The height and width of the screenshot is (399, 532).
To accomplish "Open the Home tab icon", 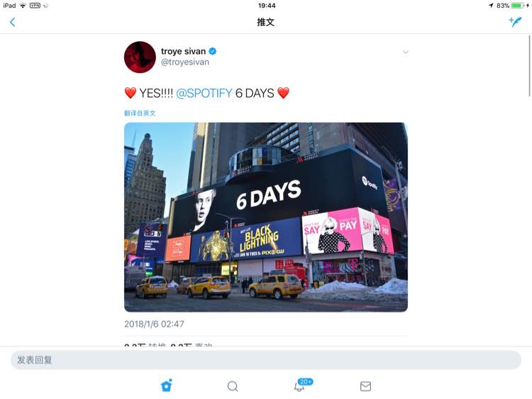I will [166, 386].
